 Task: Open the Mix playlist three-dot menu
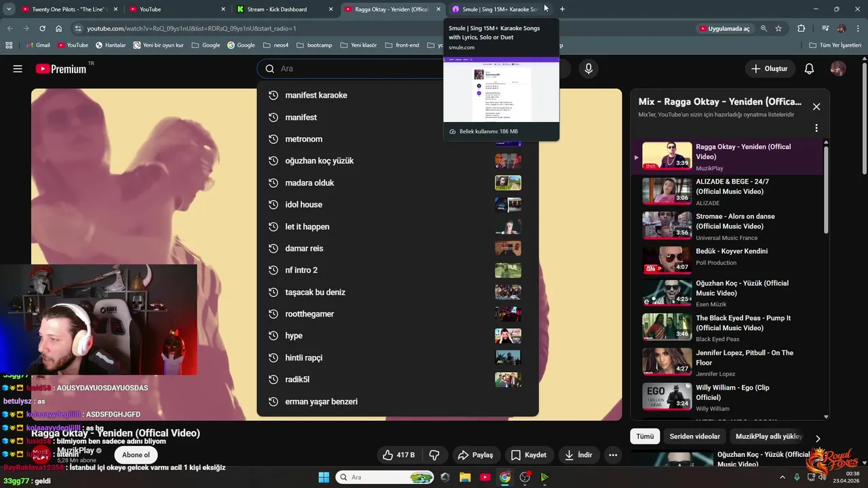point(816,128)
